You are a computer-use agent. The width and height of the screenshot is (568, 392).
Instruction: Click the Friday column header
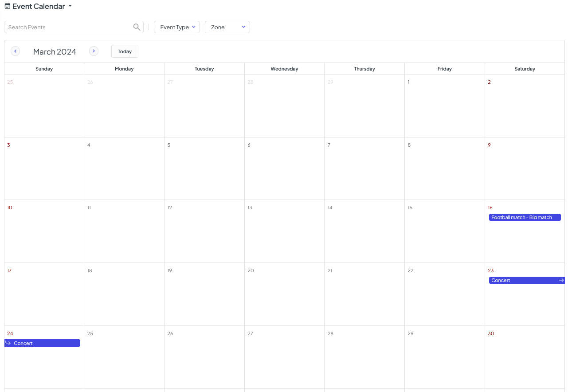pos(445,69)
